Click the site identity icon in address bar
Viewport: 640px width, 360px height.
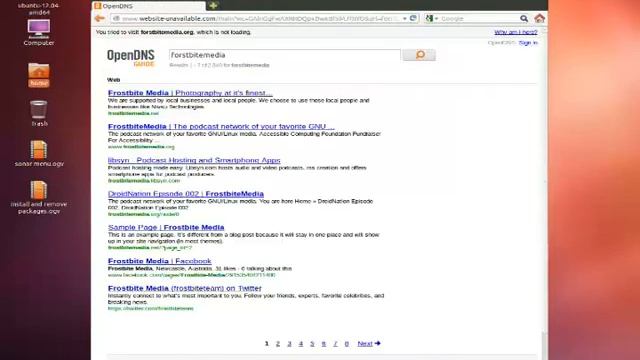click(x=116, y=18)
